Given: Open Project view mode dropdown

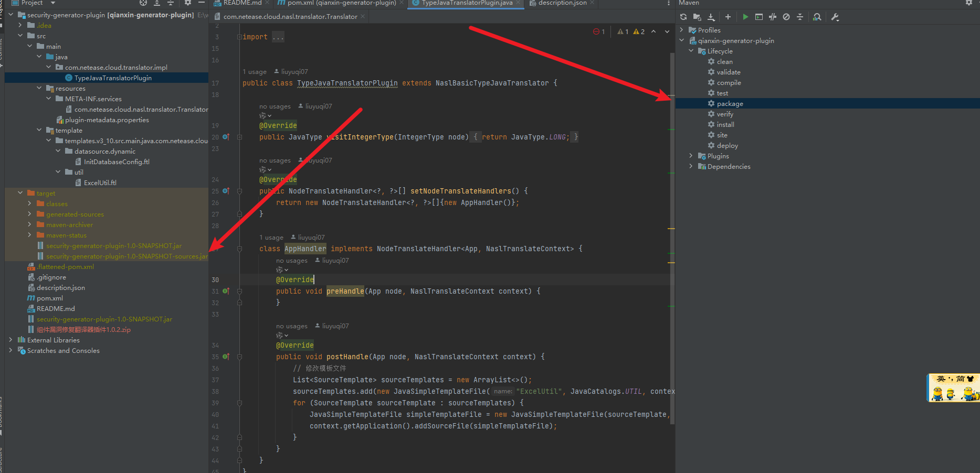Looking at the screenshot, I should coord(52,3).
